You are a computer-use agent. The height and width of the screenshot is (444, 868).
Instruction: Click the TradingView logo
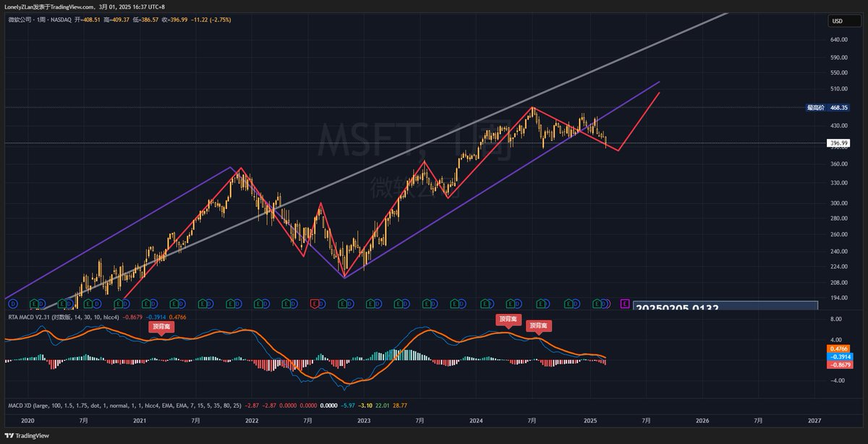(27, 436)
